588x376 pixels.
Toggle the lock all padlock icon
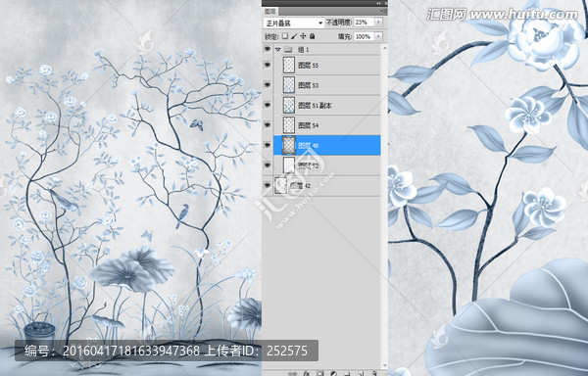[x=312, y=36]
